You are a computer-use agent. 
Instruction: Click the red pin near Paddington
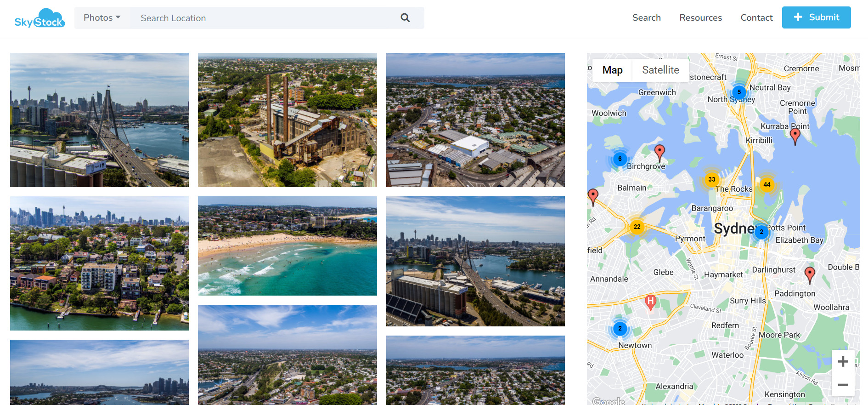810,274
